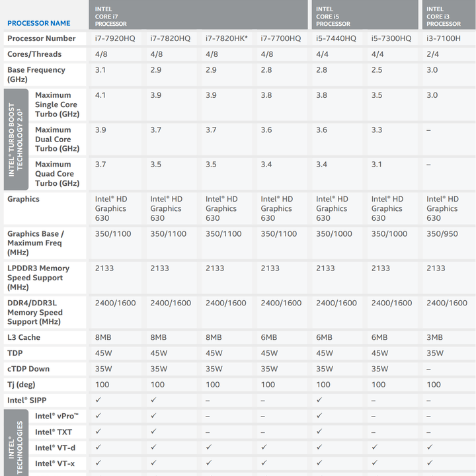Click the SIPP checkmark for i5-7440HQ
Screen dimensions: 476x476
click(319, 400)
